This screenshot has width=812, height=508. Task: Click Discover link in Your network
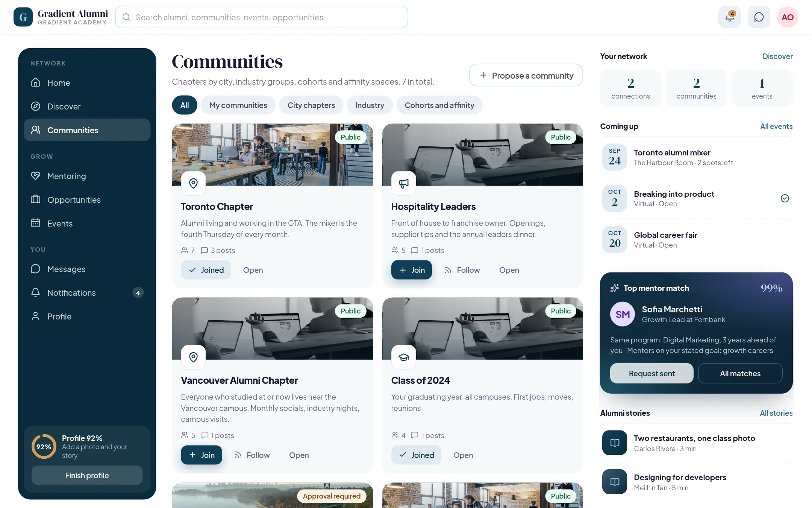pyautogui.click(x=777, y=56)
